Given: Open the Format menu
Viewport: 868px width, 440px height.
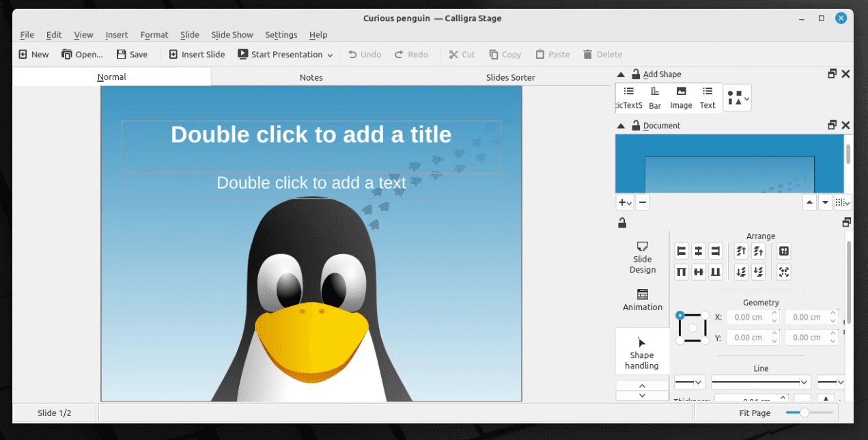Looking at the screenshot, I should click(x=154, y=35).
